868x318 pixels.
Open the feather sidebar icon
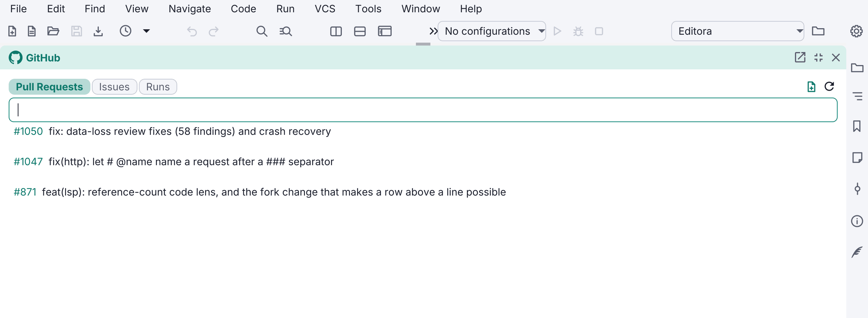857,252
